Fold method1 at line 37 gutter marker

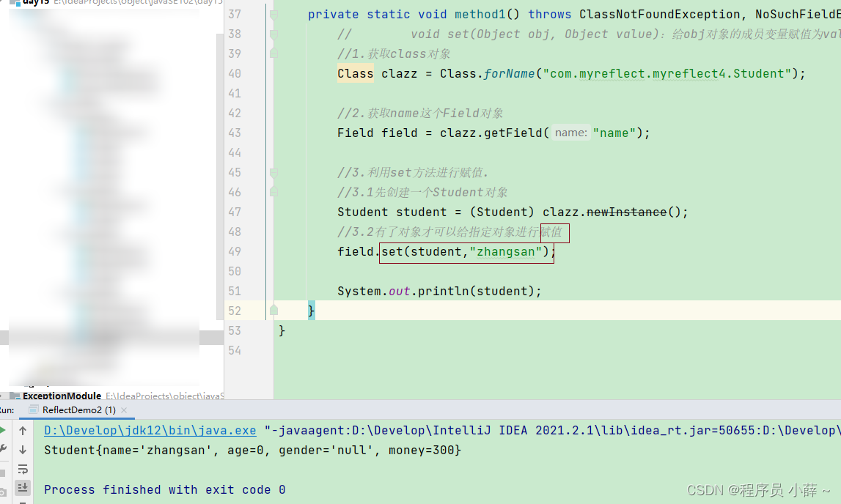click(x=273, y=15)
